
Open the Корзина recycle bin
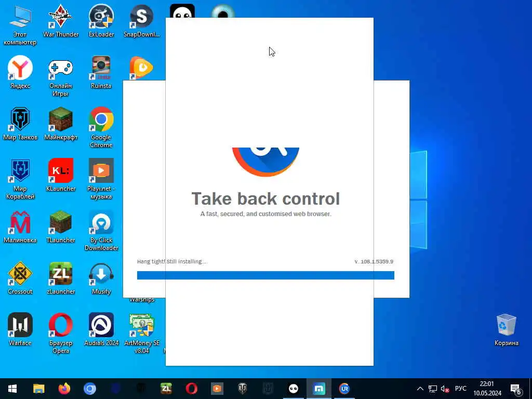coord(506,330)
